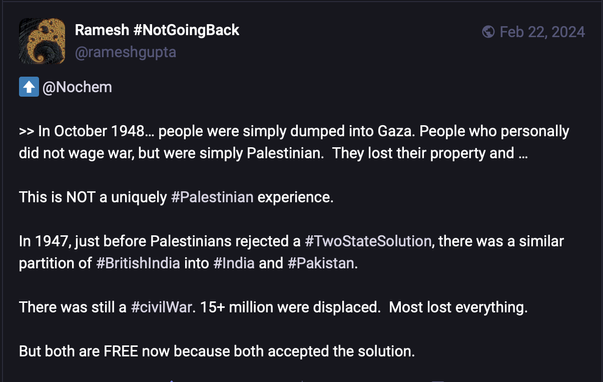Select the #BritishIndia hashtag
Viewport: 603px width, 382px height.
[x=138, y=264]
